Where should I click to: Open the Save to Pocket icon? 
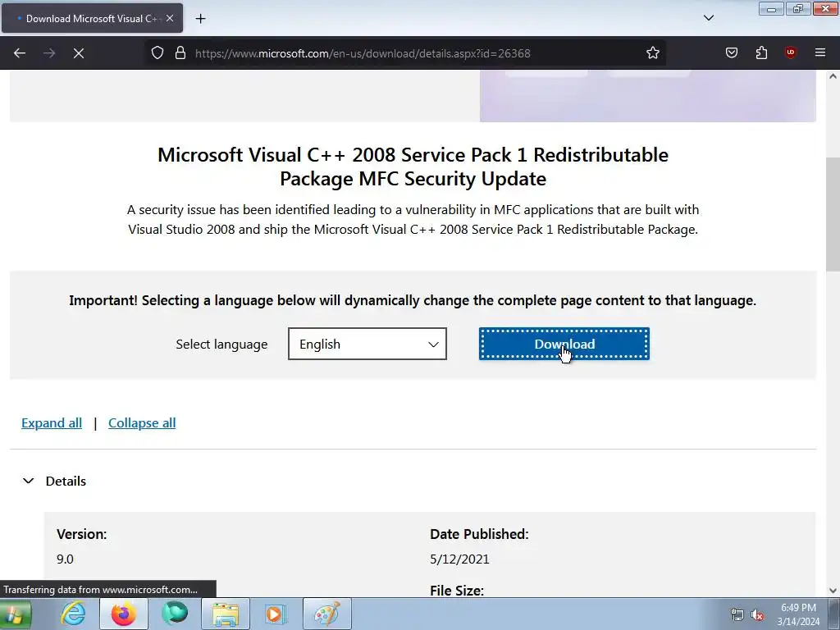(731, 53)
